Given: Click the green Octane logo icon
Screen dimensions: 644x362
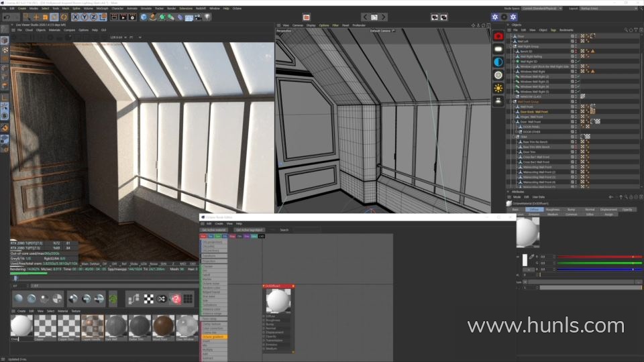Looking at the screenshot, I should point(113,299).
